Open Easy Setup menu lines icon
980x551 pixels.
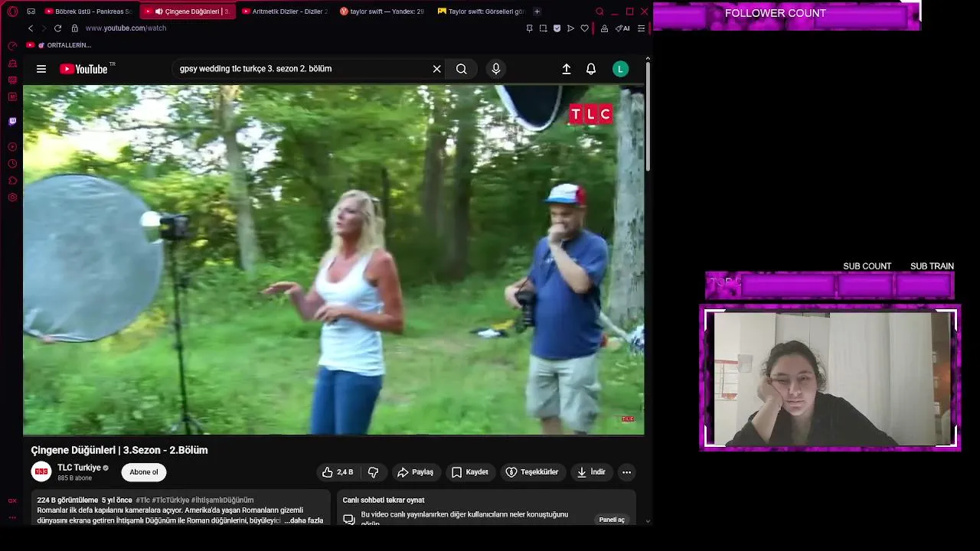642,28
